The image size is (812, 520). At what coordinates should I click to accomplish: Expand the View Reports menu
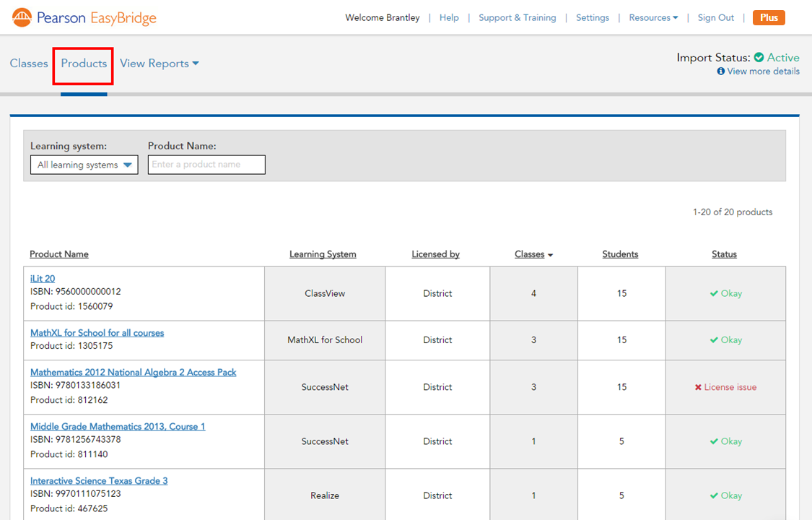coord(159,64)
